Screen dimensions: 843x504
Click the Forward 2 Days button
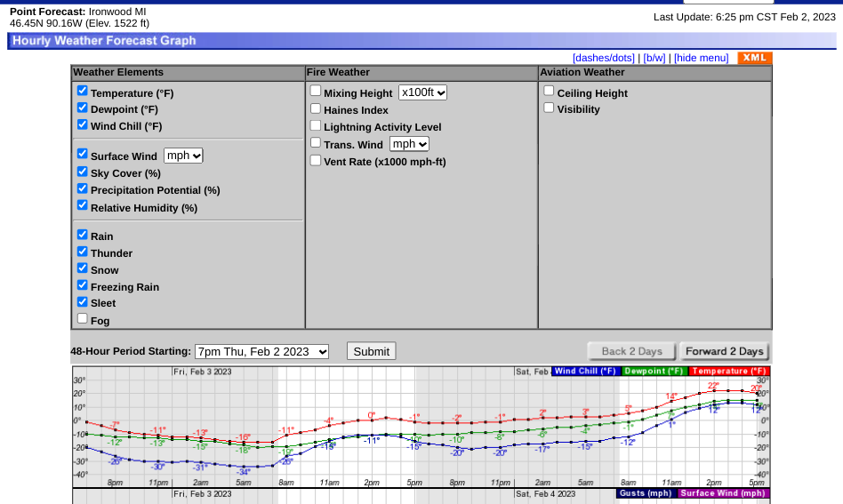[724, 351]
